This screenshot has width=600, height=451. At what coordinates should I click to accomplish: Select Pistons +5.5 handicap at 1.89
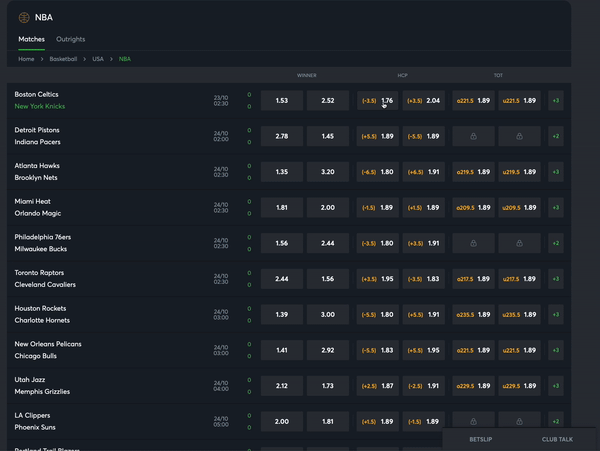click(x=377, y=136)
